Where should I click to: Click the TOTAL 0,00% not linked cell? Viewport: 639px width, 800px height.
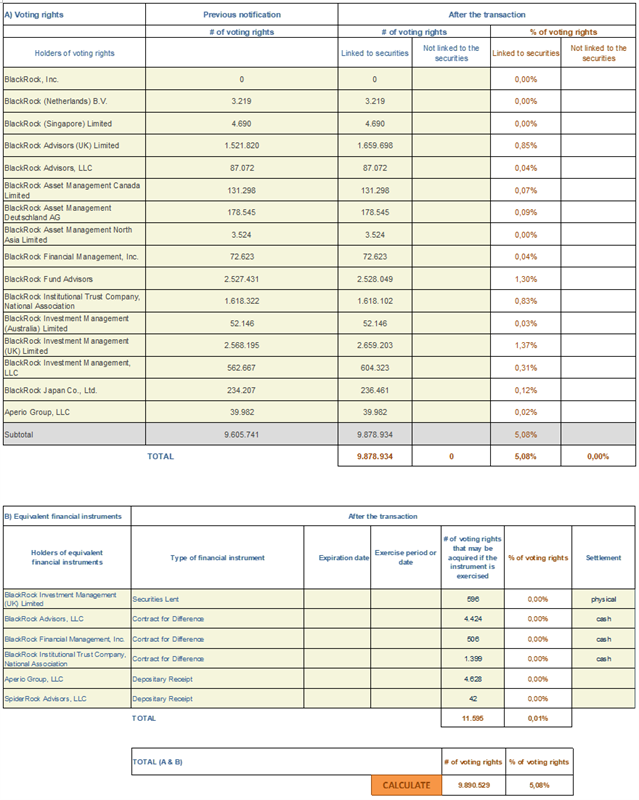[598, 456]
